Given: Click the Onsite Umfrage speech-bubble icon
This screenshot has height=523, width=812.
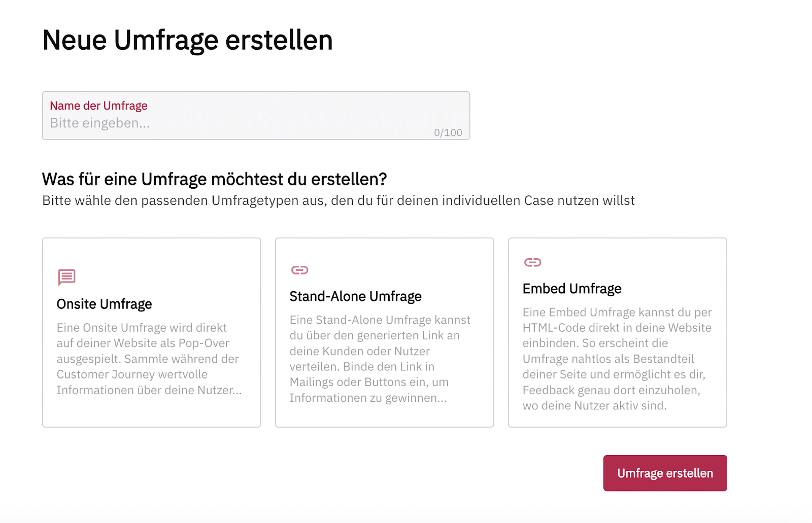Looking at the screenshot, I should click(66, 277).
